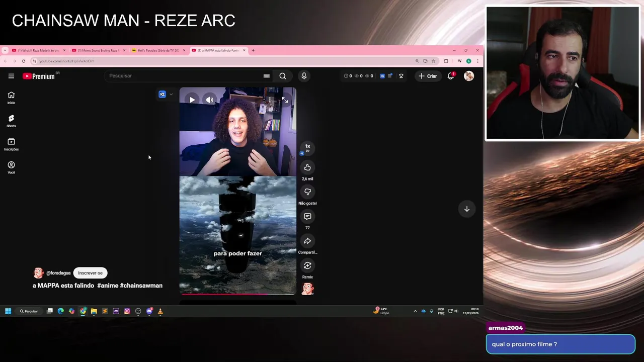
Task: Open the Windows Start menu
Action: click(8, 311)
